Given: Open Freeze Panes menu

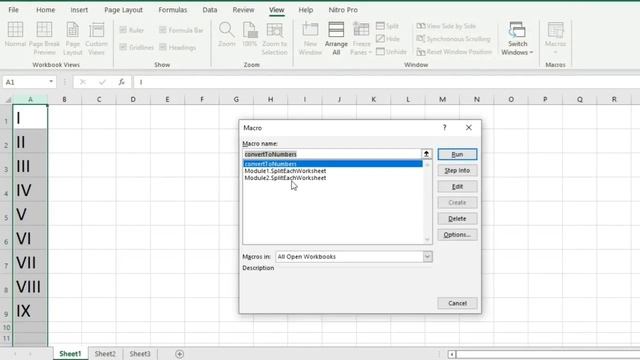Looking at the screenshot, I should [x=361, y=39].
